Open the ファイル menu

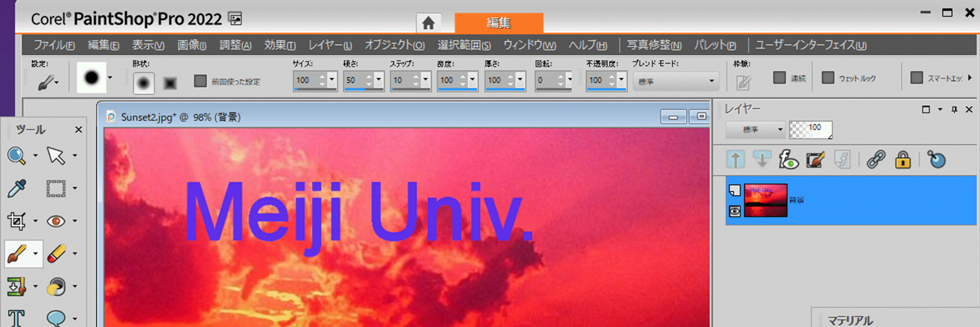point(54,45)
